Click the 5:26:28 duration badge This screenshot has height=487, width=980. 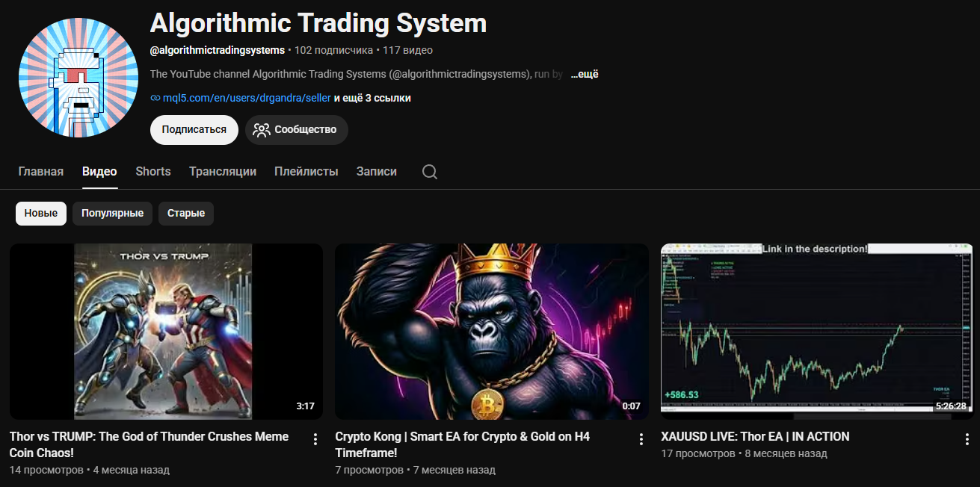[951, 406]
